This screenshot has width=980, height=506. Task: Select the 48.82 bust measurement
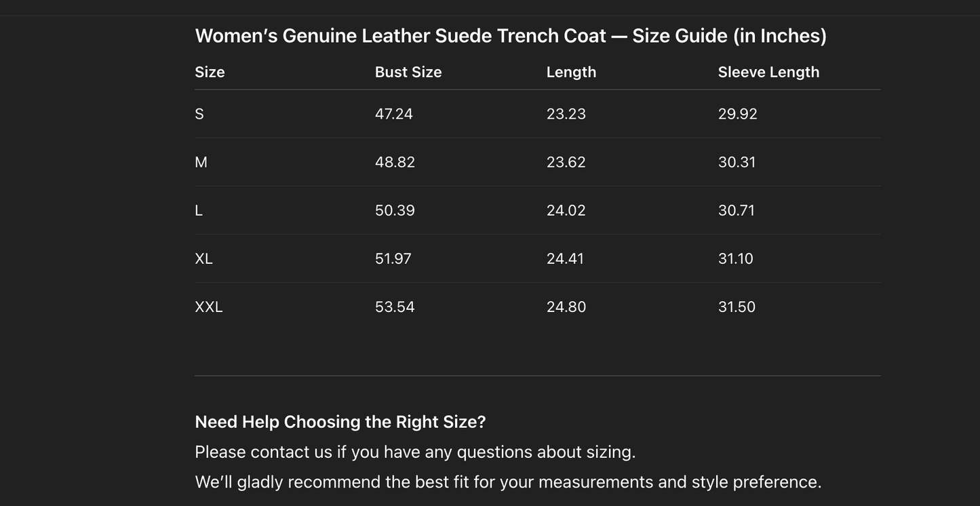pyautogui.click(x=395, y=162)
